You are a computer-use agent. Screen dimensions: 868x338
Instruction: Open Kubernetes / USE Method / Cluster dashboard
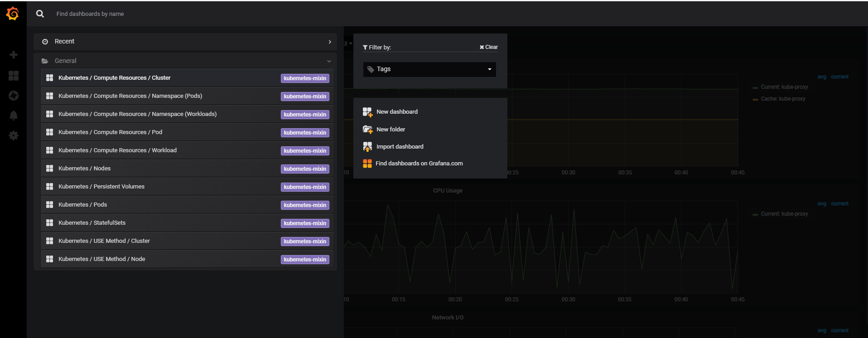188,241
